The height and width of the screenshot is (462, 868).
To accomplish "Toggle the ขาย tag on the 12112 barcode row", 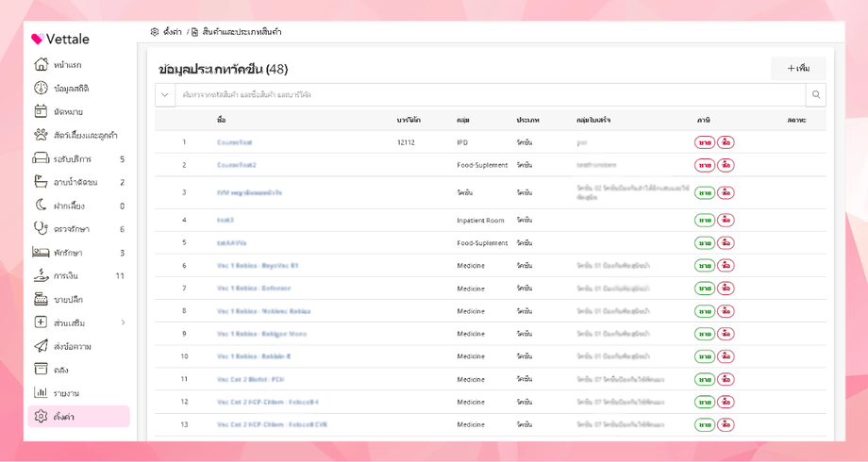I will (705, 143).
